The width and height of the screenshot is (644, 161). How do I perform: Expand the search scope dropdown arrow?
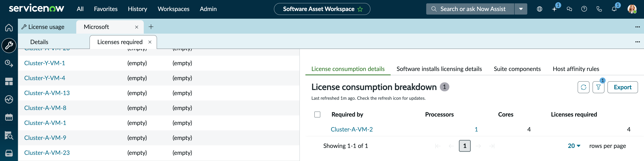pyautogui.click(x=521, y=9)
